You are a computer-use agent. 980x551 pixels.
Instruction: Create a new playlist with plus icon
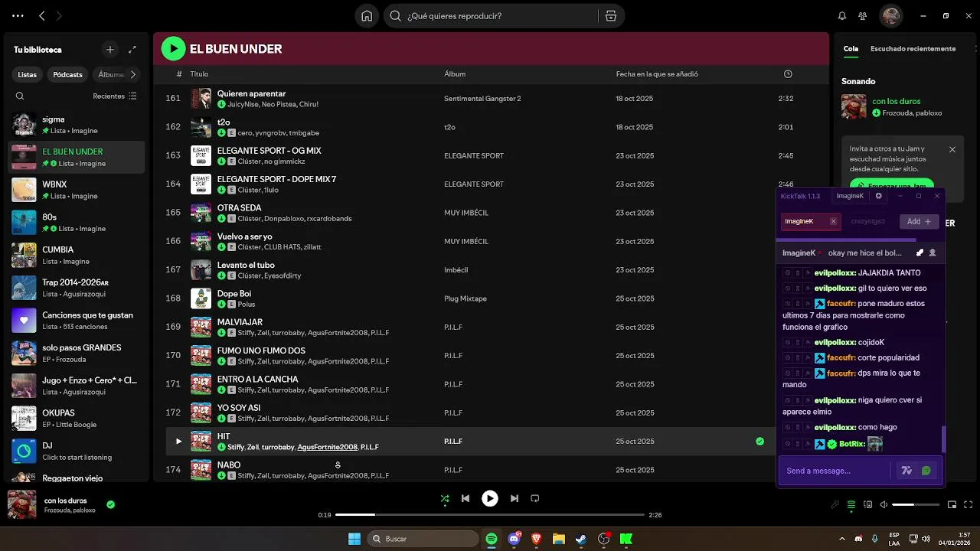tap(110, 50)
